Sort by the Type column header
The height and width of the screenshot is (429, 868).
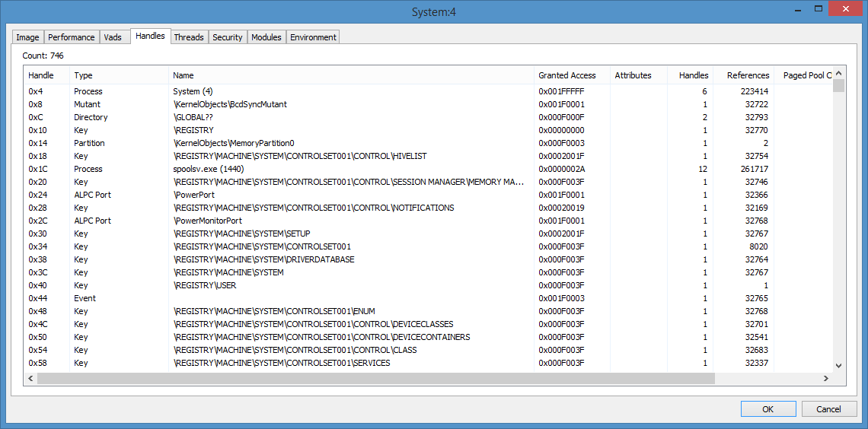point(119,75)
